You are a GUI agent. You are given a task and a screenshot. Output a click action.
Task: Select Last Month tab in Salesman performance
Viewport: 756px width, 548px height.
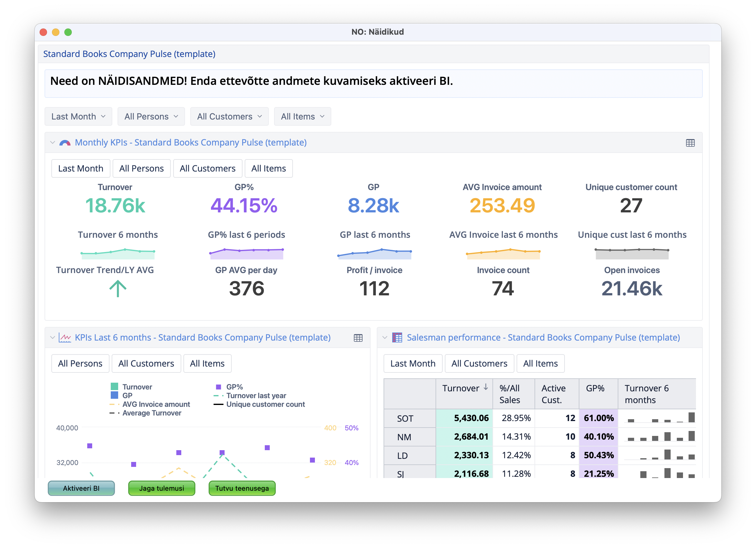(x=413, y=363)
